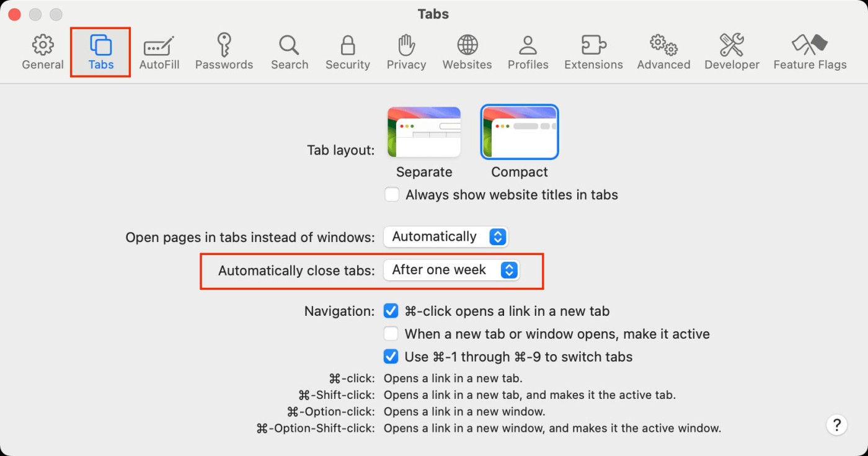Click the Help question mark button
Image resolution: width=868 pixels, height=456 pixels.
point(836,425)
